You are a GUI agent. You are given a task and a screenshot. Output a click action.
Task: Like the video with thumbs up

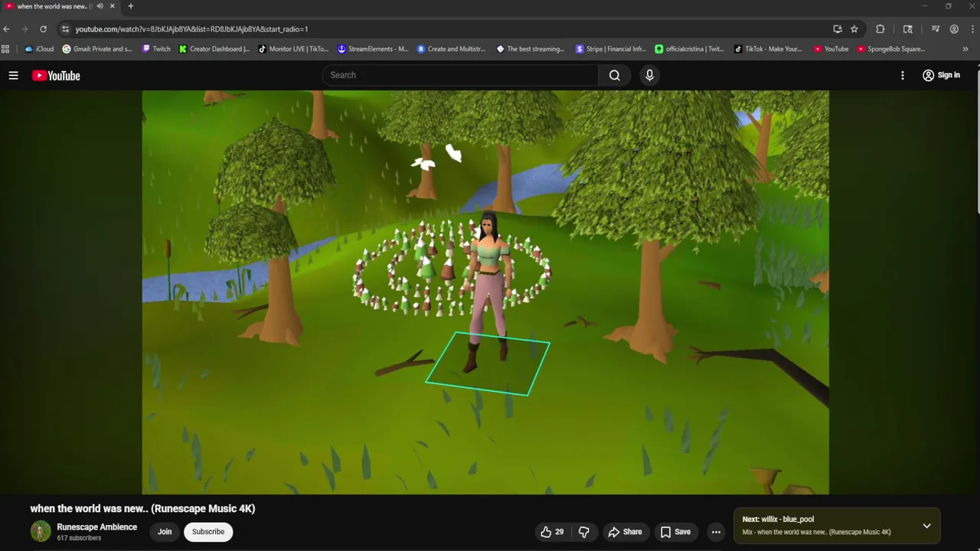point(552,532)
